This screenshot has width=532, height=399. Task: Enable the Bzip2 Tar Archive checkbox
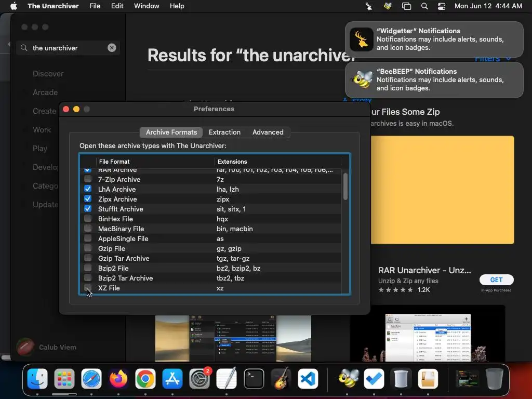pyautogui.click(x=88, y=277)
